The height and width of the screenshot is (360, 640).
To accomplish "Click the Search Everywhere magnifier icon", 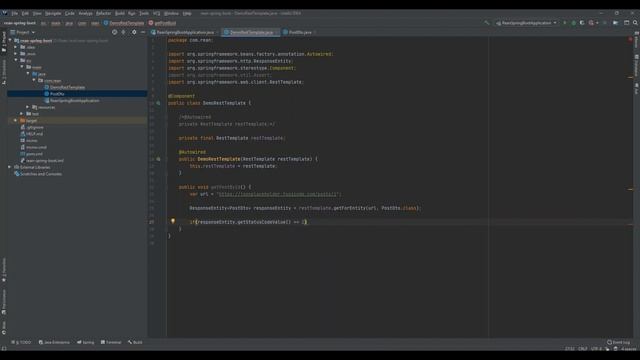I will click(x=636, y=23).
